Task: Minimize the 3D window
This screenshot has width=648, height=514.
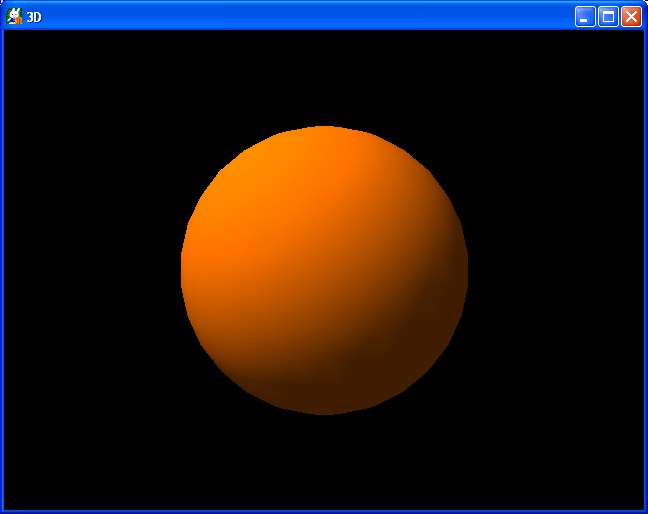Action: pos(585,16)
